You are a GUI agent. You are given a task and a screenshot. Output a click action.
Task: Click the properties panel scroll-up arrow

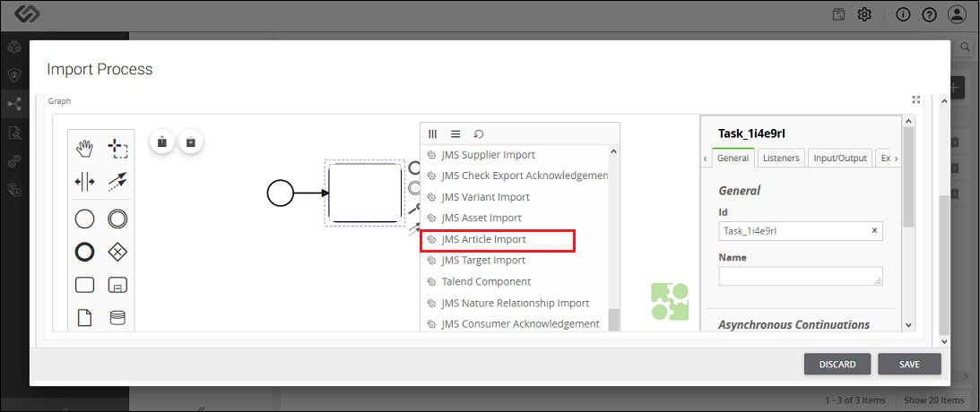pyautogui.click(x=908, y=120)
